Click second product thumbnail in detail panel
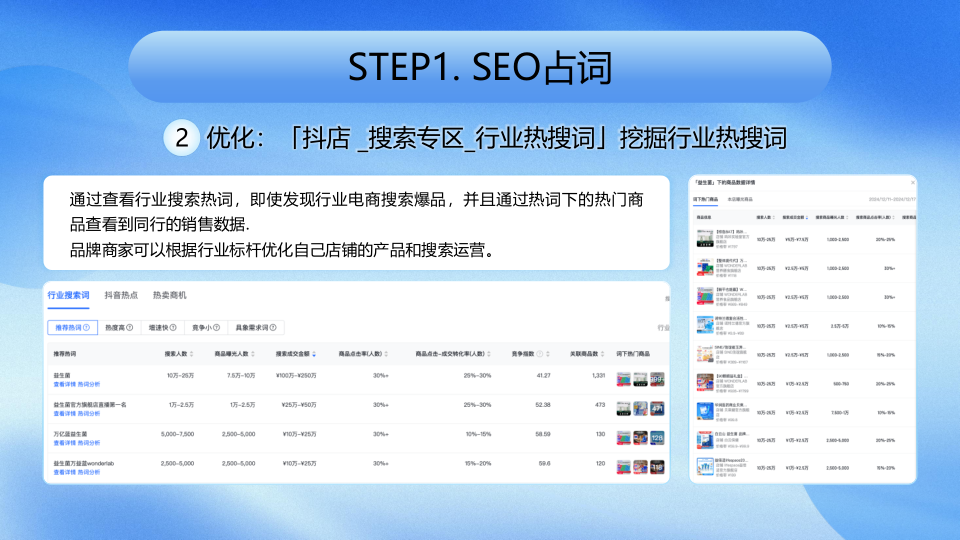 [705, 268]
